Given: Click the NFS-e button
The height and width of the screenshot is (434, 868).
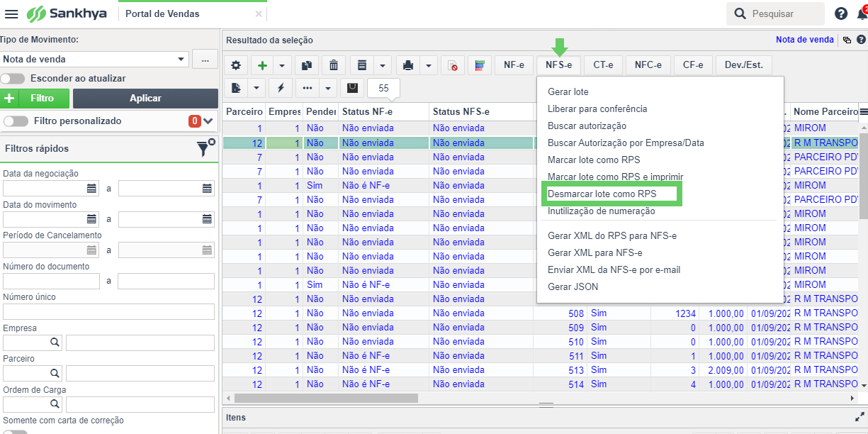Looking at the screenshot, I should [558, 65].
